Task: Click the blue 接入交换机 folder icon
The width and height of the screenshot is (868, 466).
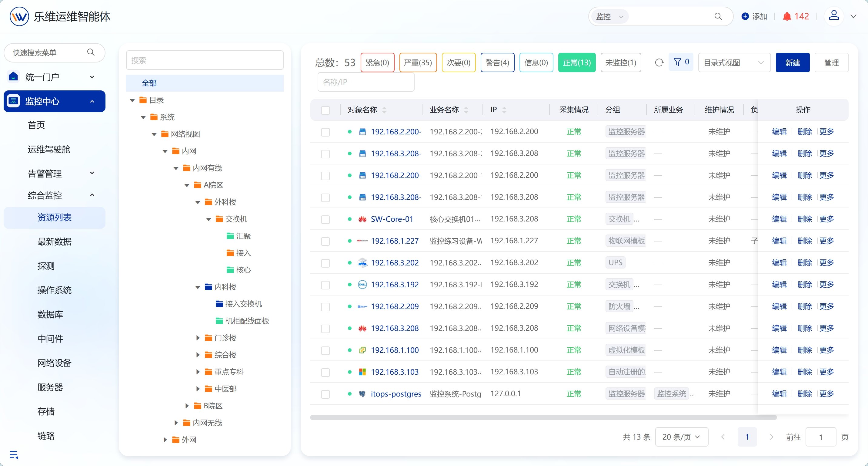Action: tap(219, 304)
